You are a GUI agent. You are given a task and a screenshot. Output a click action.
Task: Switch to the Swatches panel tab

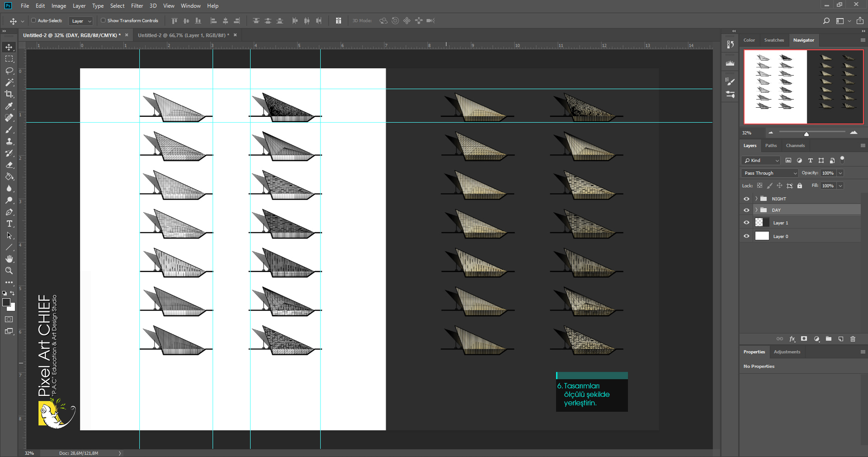774,40
